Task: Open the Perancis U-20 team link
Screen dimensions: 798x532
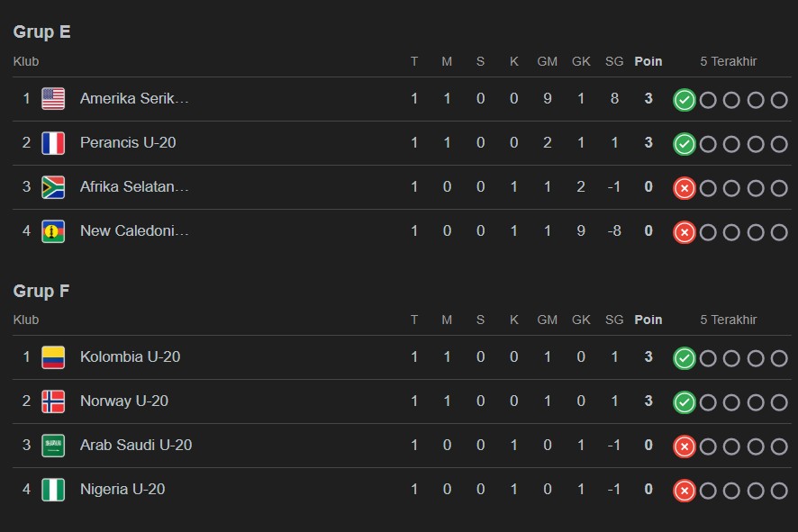Action: (128, 143)
